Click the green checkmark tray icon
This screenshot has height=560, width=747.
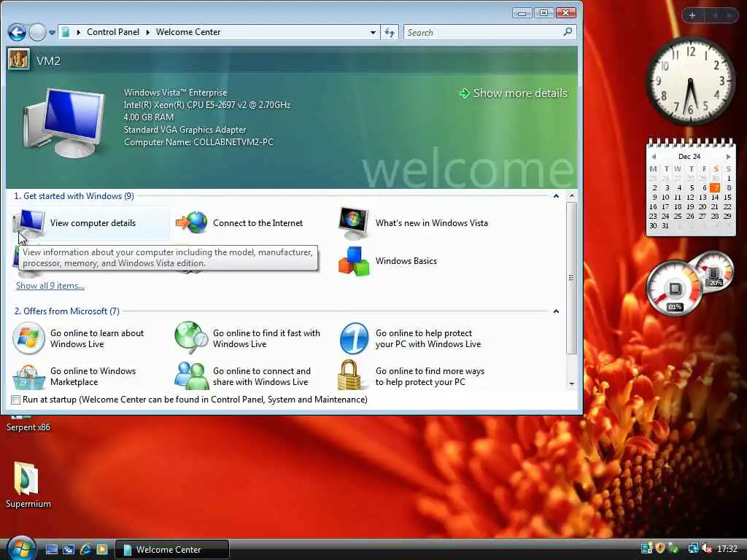click(673, 548)
